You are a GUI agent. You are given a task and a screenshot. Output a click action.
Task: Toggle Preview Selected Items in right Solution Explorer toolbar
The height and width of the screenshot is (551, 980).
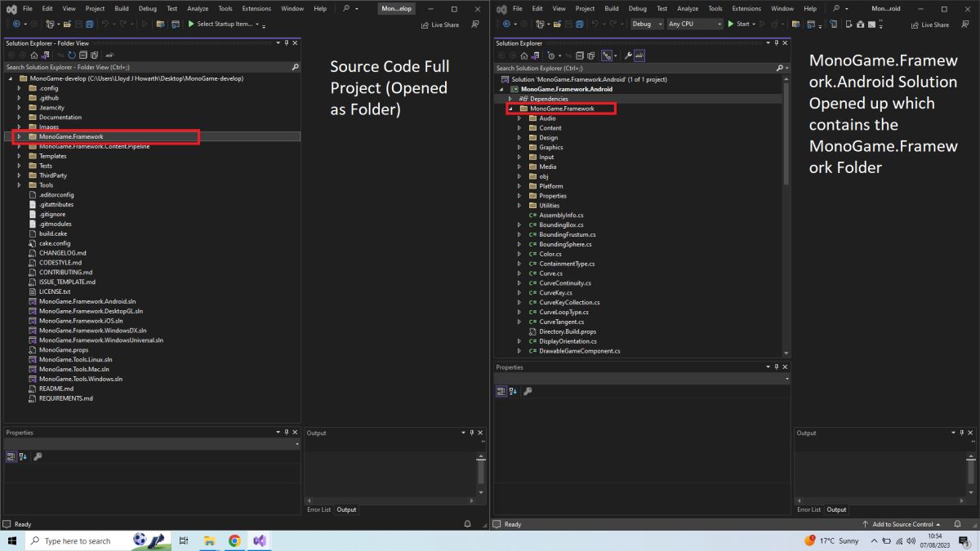coord(639,56)
